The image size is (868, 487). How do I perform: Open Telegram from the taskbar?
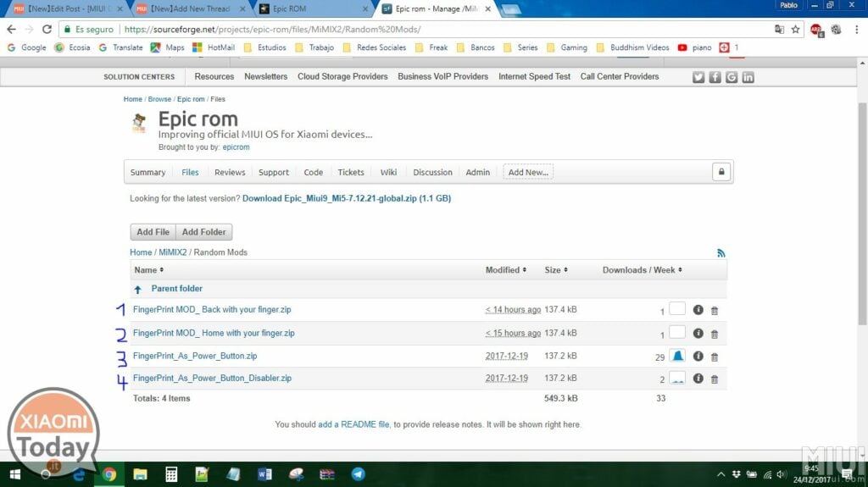click(359, 474)
